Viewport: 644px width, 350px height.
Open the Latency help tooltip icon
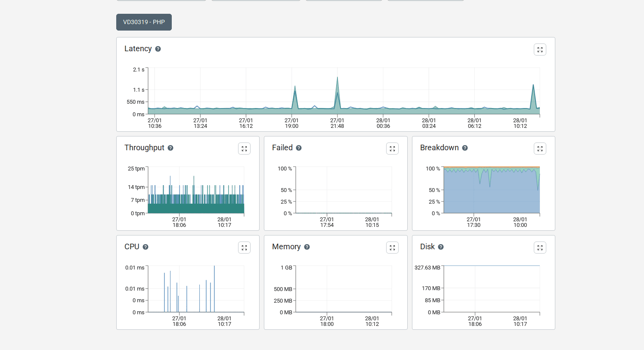coord(158,49)
